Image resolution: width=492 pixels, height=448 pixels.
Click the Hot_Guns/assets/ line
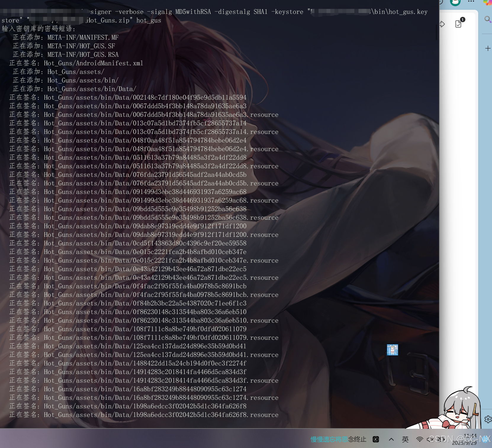pos(59,72)
